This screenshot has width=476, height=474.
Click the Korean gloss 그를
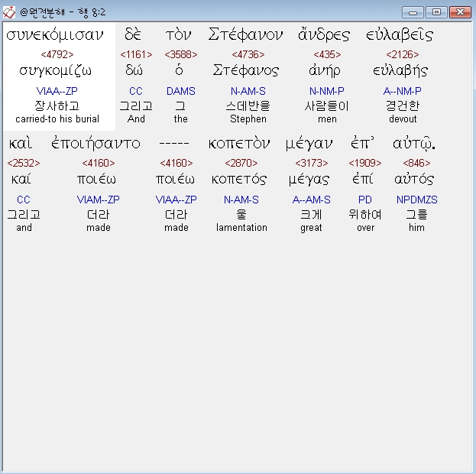417,215
